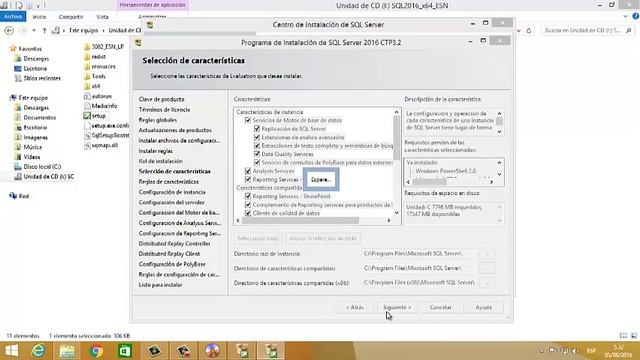Click Explorer's back navigation arrow
The height and width of the screenshot is (360, 640).
point(9,31)
